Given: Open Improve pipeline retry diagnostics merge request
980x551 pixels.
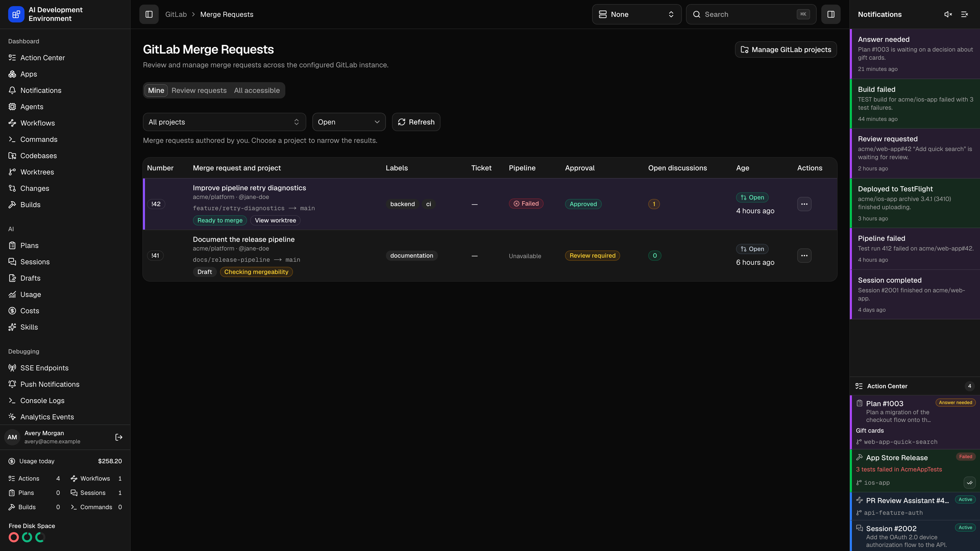Looking at the screenshot, I should (x=249, y=188).
